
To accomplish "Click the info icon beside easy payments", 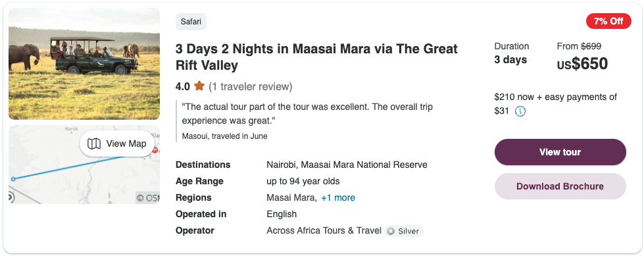I will (520, 111).
